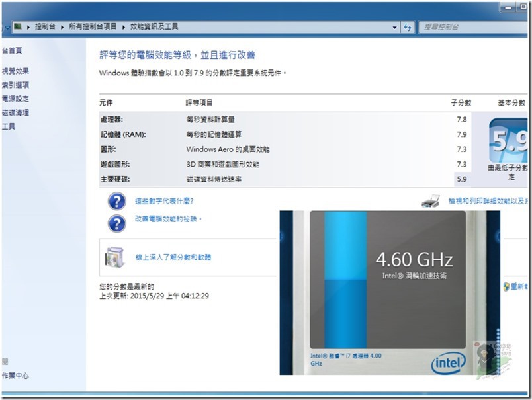Open the 索引選項 sidebar link
This screenshot has width=532, height=400.
[15, 85]
